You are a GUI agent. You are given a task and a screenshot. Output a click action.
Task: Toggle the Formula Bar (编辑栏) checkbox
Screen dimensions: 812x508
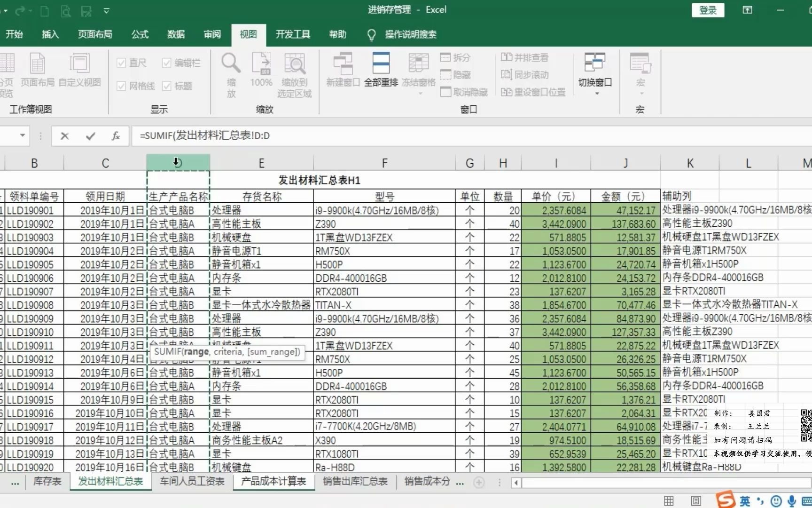(167, 63)
